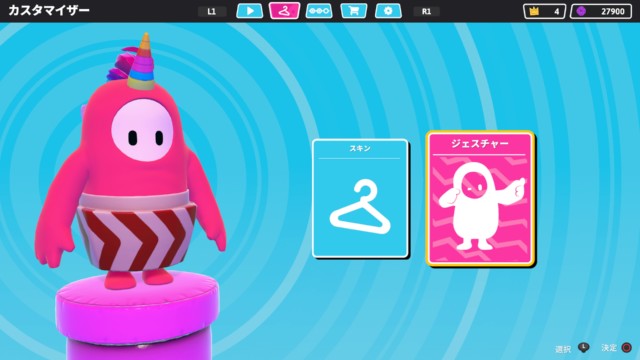640x360 pixels.
Task: Click the 27900 kudos balance
Action: coord(613,11)
